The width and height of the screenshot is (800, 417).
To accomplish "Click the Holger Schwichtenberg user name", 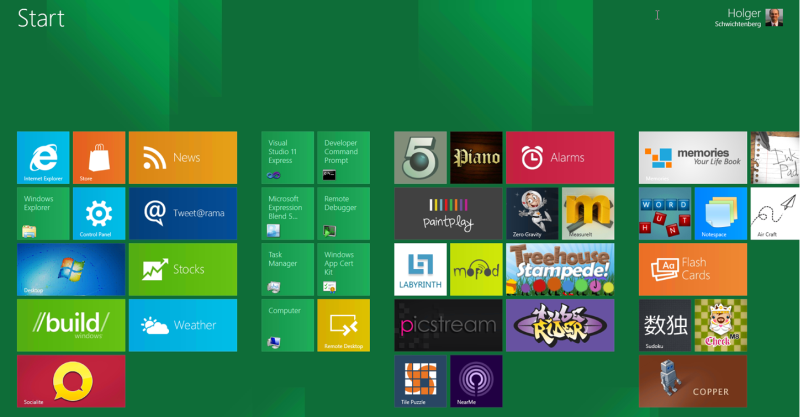I will 738,17.
